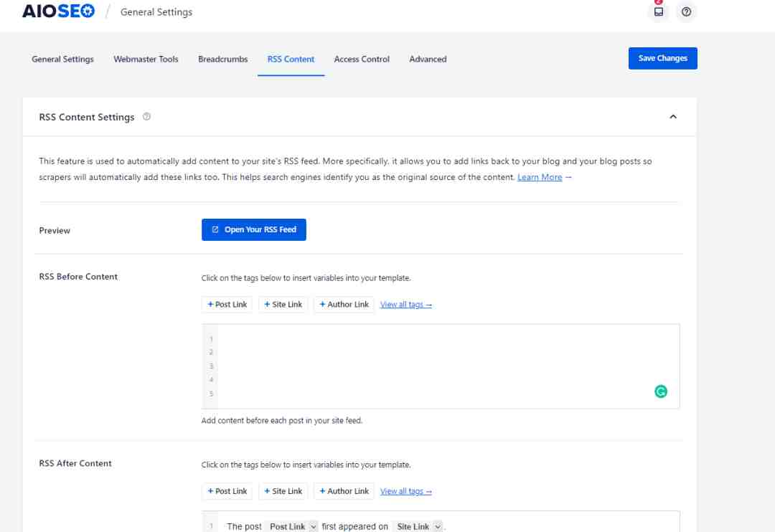Switch to General Settings tab
The image size is (775, 532).
coord(62,59)
